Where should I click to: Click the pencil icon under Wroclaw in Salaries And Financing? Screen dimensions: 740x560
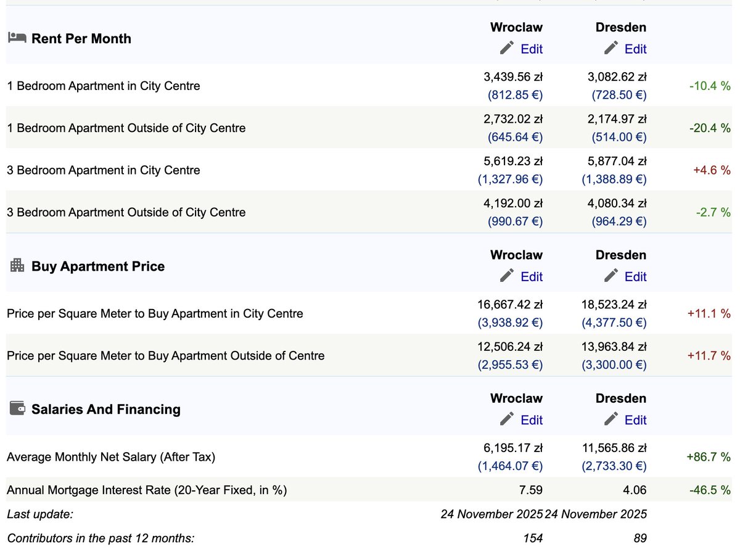point(507,419)
